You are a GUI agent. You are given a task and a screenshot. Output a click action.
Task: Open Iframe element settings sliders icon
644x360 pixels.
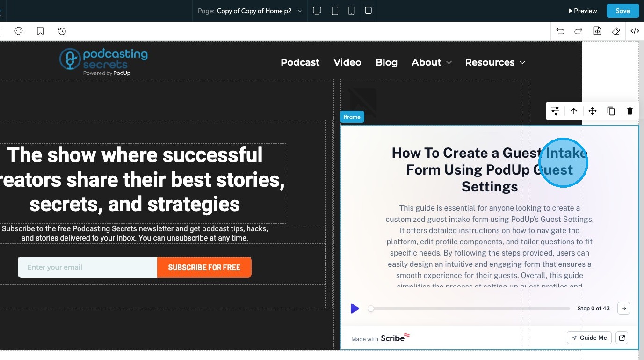click(555, 111)
